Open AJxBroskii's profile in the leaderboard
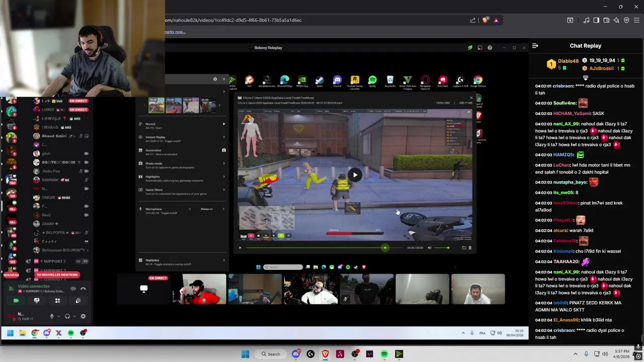 tap(601, 68)
